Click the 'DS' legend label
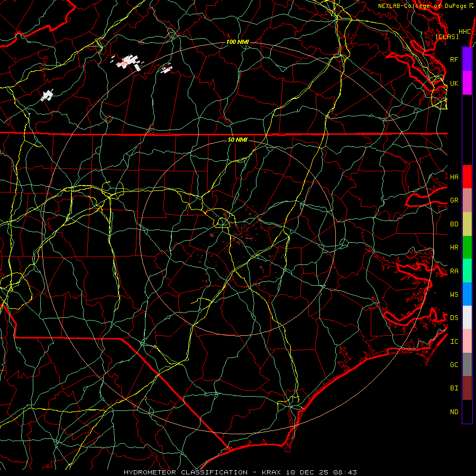This screenshot has width=476, height=476. point(454,318)
